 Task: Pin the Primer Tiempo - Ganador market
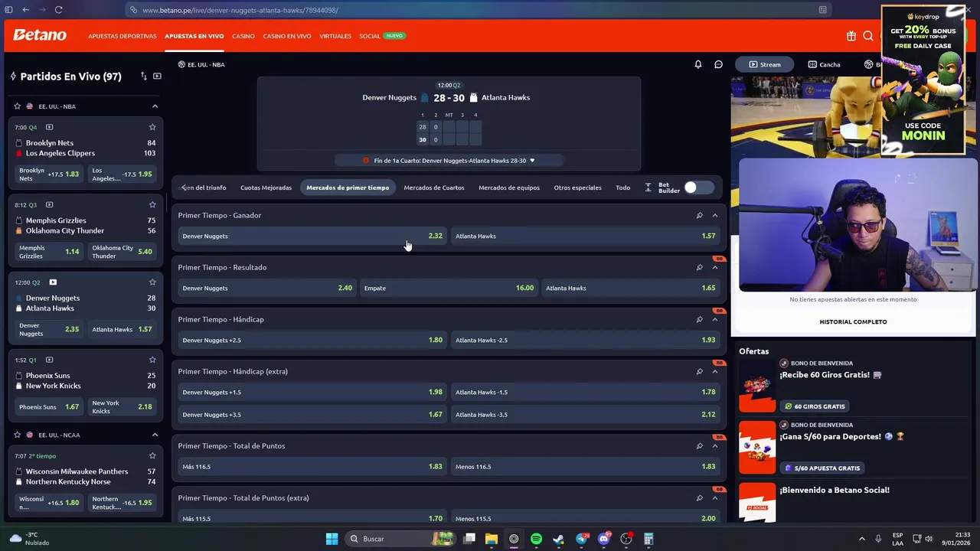[x=699, y=216]
